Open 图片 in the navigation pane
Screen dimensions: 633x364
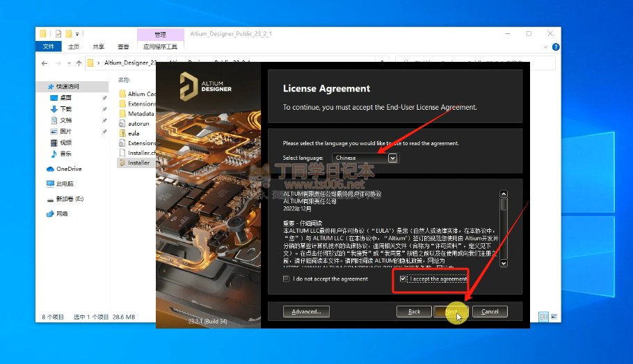point(65,131)
